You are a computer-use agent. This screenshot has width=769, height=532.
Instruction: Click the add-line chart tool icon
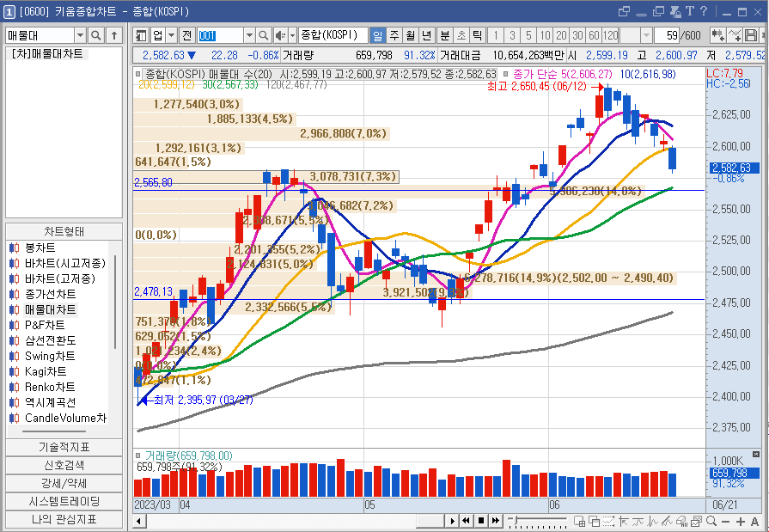pos(735,35)
